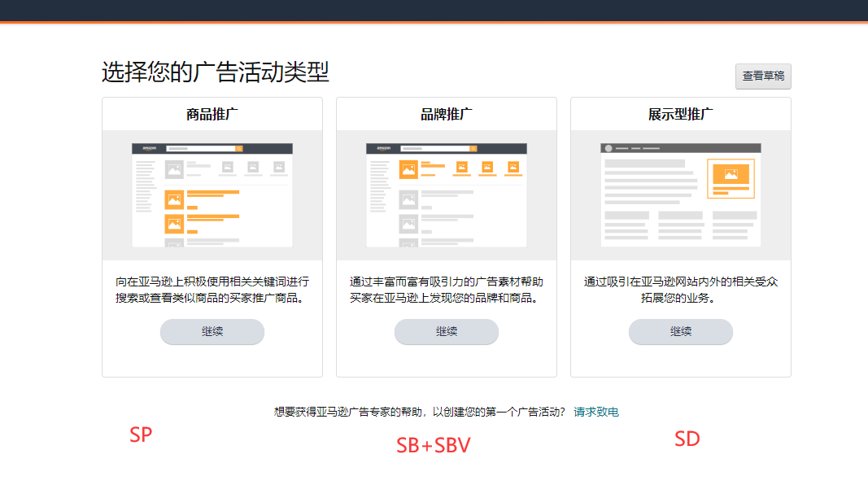Click the 商品推广 card title
Image resolution: width=868 pixels, height=502 pixels.
click(x=212, y=115)
